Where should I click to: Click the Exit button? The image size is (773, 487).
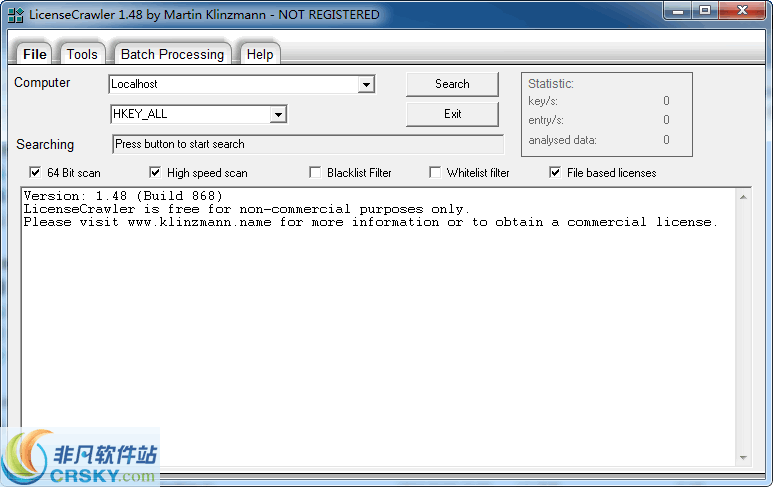(x=452, y=114)
